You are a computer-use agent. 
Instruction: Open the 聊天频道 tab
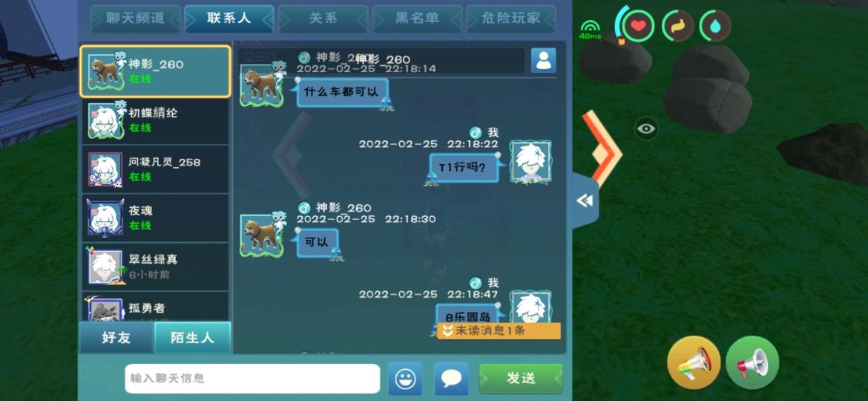[x=135, y=19]
